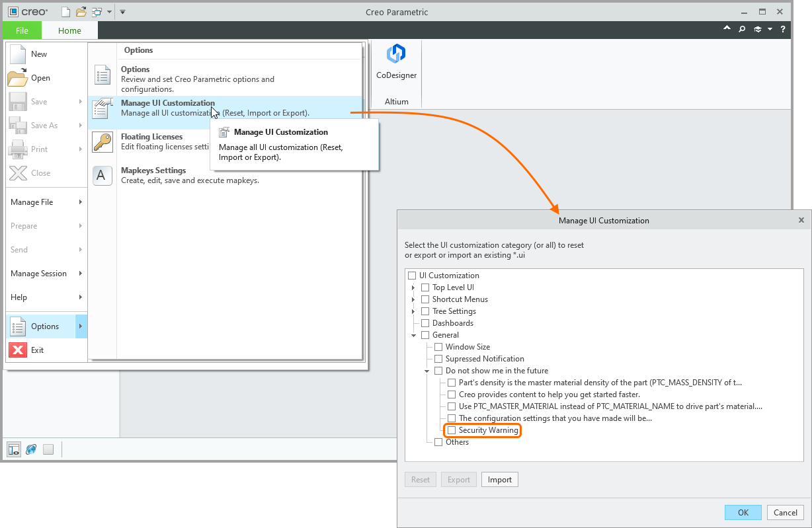Click the blank square icon in status bar

pyautogui.click(x=48, y=449)
